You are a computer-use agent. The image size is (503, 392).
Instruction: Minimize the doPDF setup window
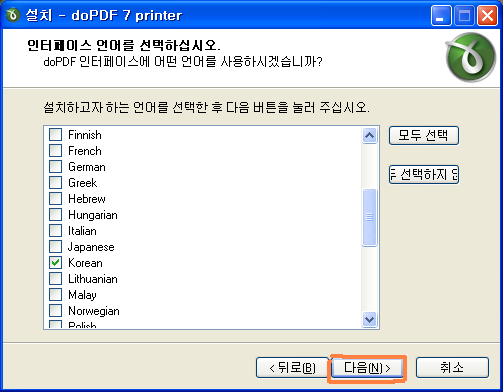[x=441, y=15]
